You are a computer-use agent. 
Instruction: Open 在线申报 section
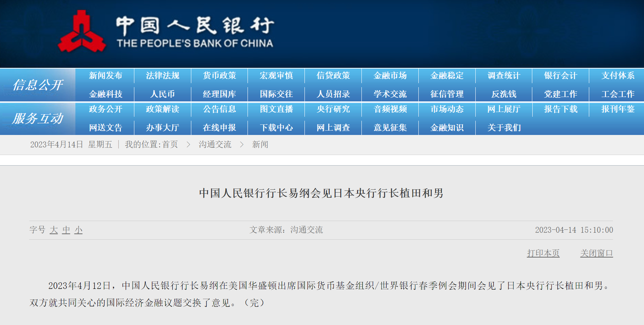point(219,128)
